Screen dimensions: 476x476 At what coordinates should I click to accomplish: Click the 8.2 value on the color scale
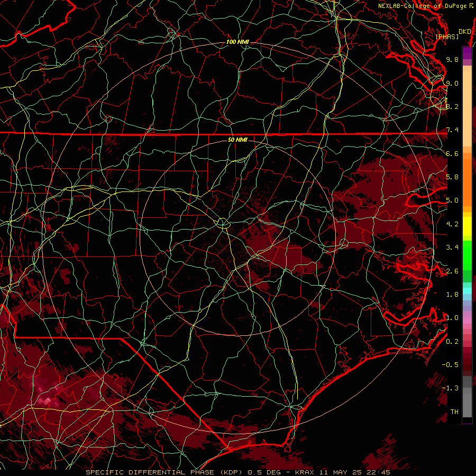(452, 106)
